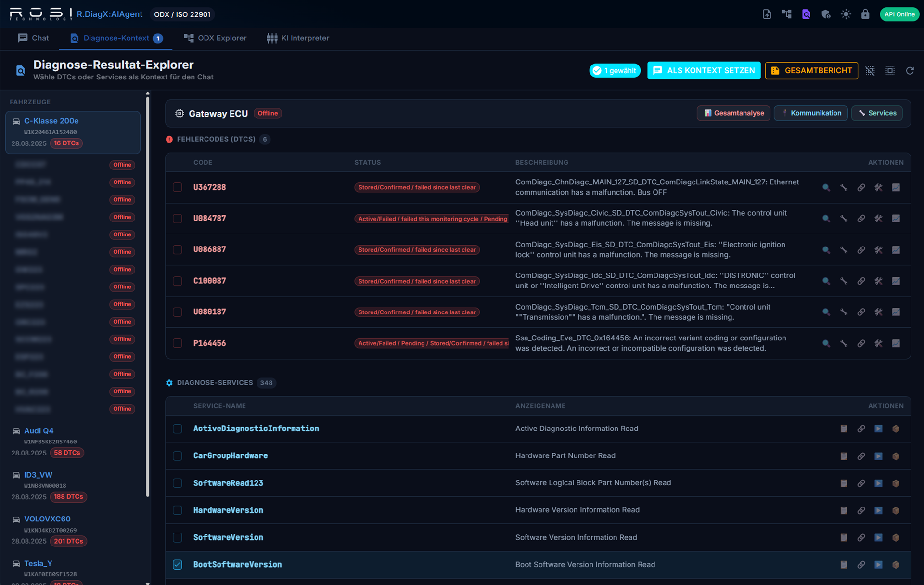The height and width of the screenshot is (585, 924).
Task: Click the deselect all icon beside Gesamtbericht
Action: [870, 71]
